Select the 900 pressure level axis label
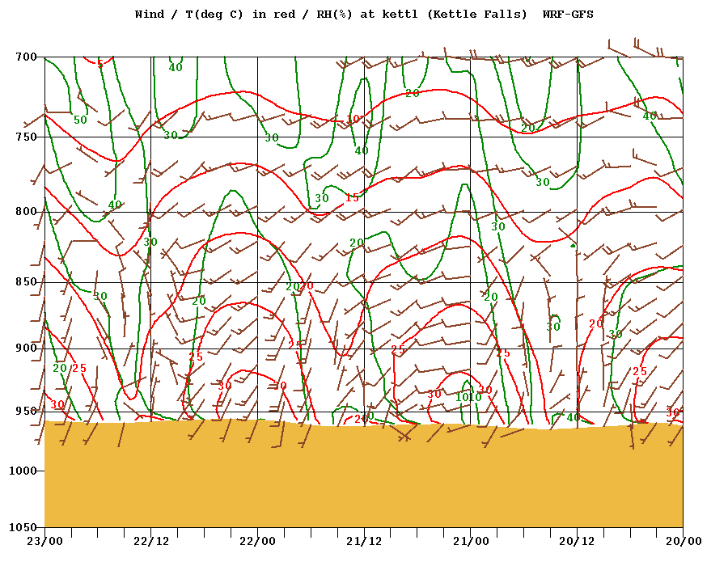This screenshot has width=728, height=566. [x=26, y=348]
